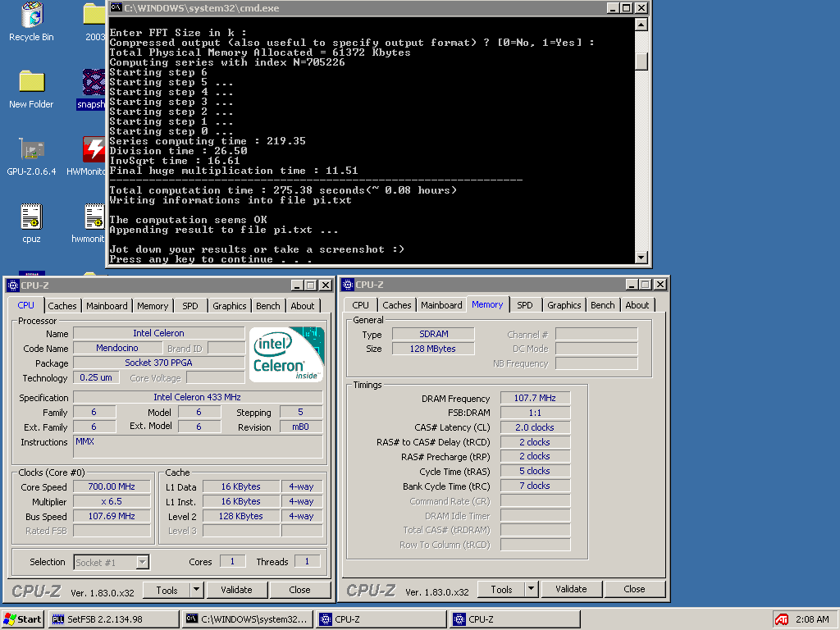Click right CPU-Z window title icon
The image size is (840, 630).
[348, 285]
